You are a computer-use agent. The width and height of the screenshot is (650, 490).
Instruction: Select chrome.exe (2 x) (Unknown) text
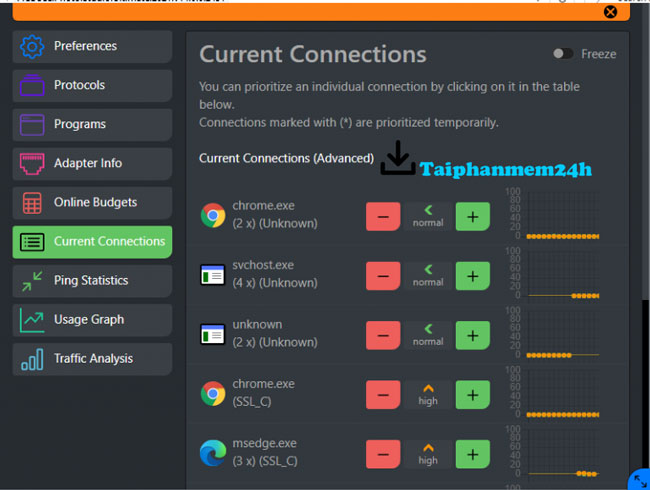275,214
